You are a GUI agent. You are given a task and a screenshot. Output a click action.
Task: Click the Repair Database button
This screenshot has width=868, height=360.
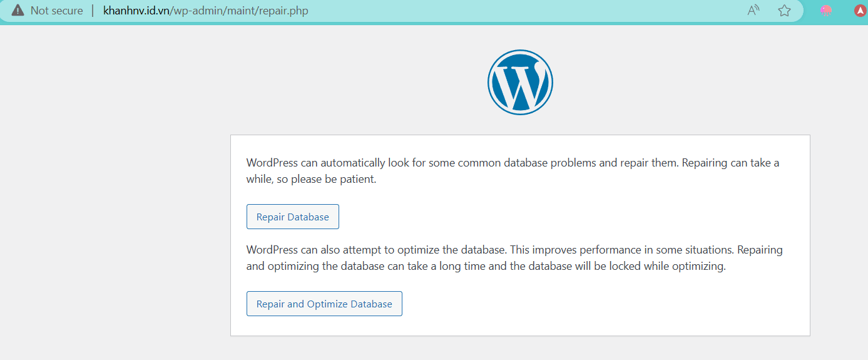(x=292, y=217)
